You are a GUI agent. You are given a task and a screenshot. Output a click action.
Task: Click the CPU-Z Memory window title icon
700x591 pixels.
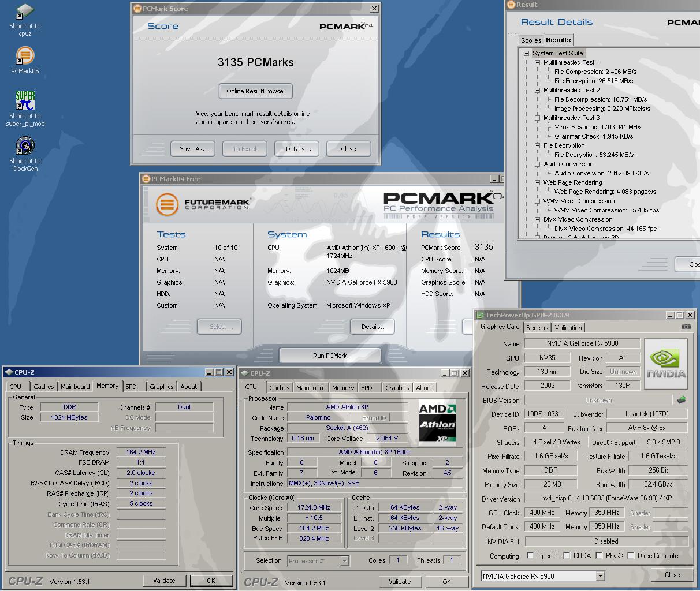(x=9, y=372)
